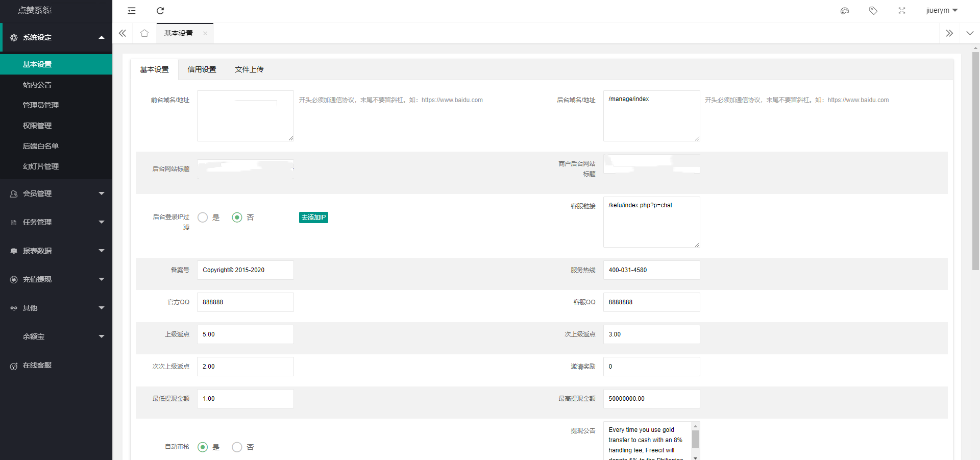The image size is (980, 460).
Task: Open the juerym user dropdown
Action: tap(942, 11)
